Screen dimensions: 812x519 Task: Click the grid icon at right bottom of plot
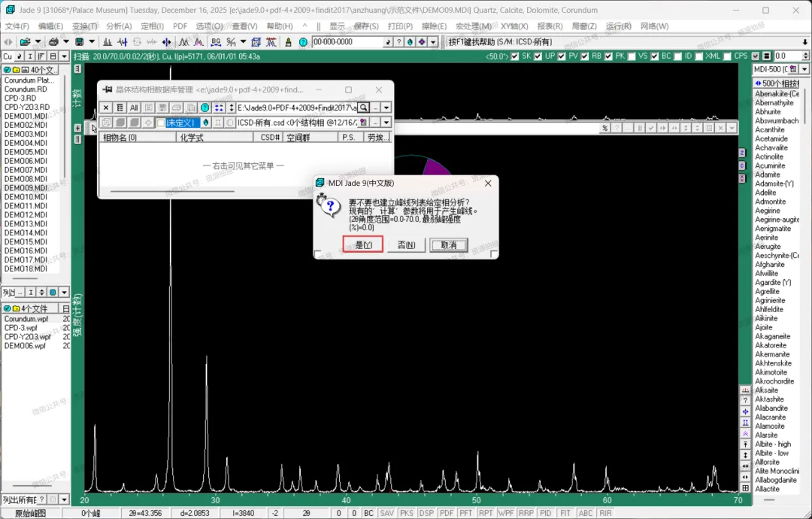(745, 488)
